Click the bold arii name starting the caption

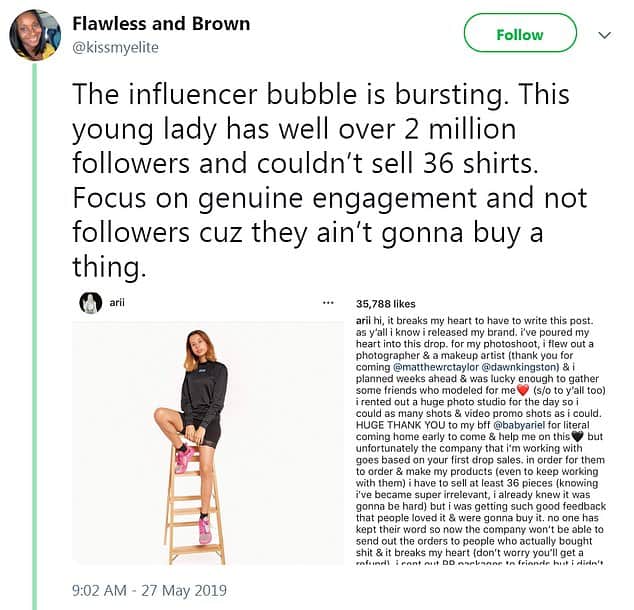[363, 320]
